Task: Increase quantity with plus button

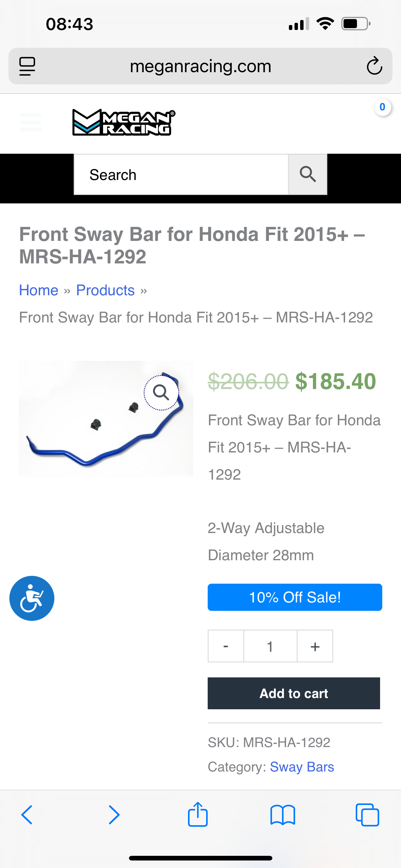Action: 315,646
